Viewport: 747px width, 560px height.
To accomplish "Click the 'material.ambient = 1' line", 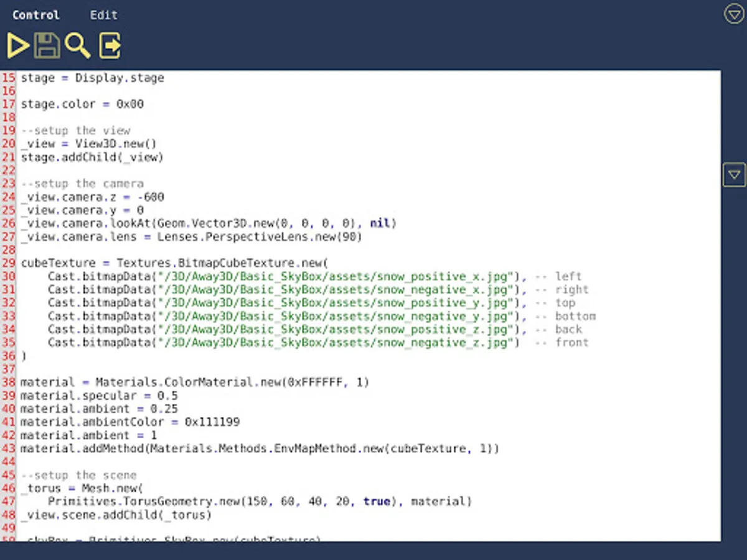I will (89, 436).
